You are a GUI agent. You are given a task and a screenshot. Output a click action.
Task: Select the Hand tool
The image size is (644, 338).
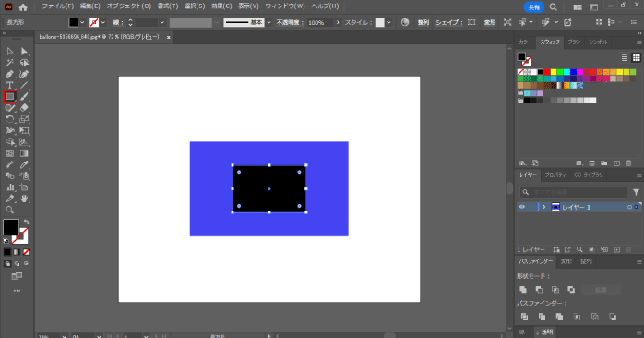click(x=24, y=199)
